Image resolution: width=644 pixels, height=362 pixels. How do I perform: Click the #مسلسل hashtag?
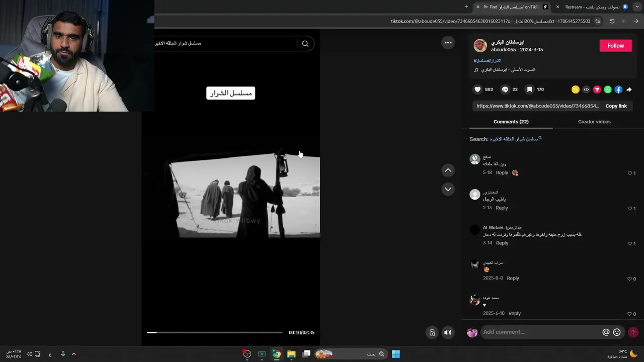[x=481, y=60]
